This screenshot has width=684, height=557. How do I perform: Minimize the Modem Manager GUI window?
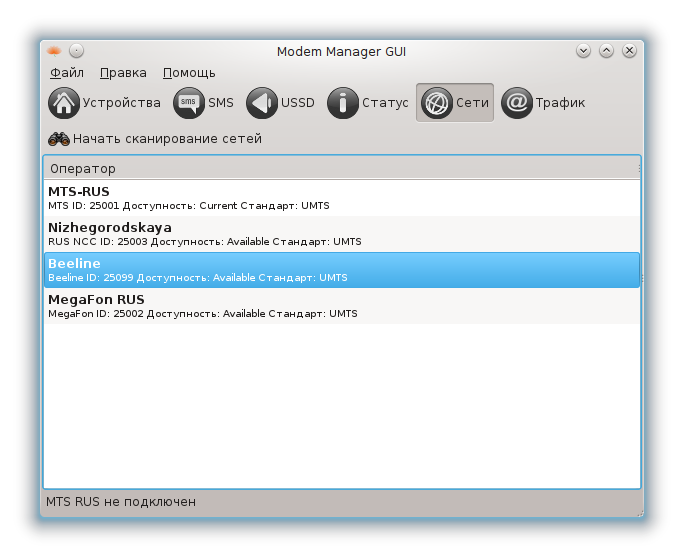click(583, 51)
